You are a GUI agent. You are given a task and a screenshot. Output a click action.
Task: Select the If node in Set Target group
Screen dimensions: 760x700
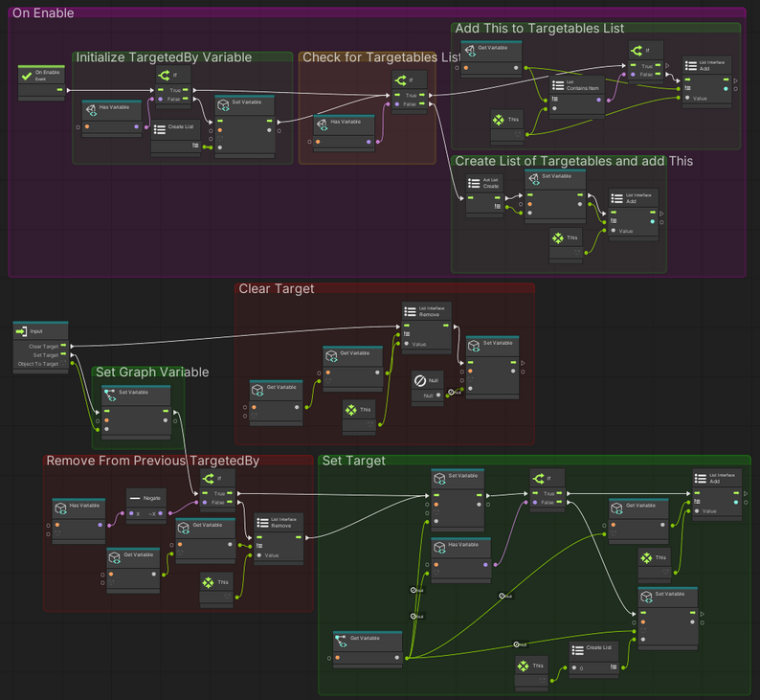(x=548, y=491)
